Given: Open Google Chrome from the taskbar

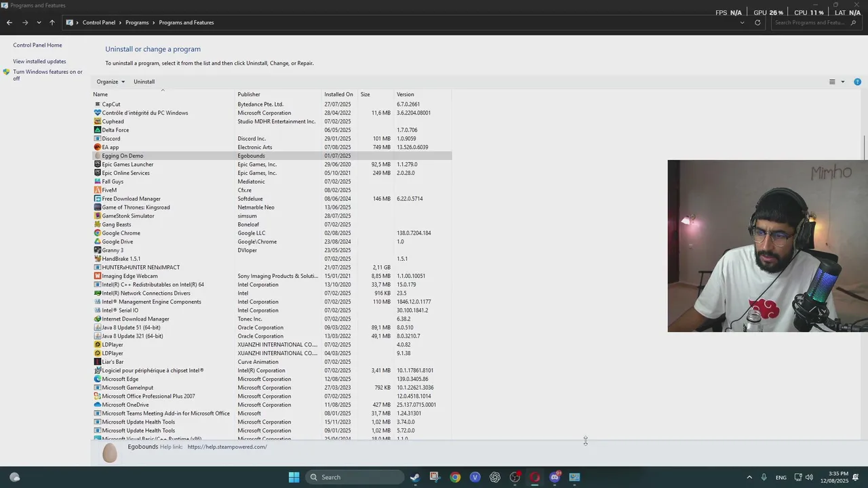Looking at the screenshot, I should coord(455,477).
